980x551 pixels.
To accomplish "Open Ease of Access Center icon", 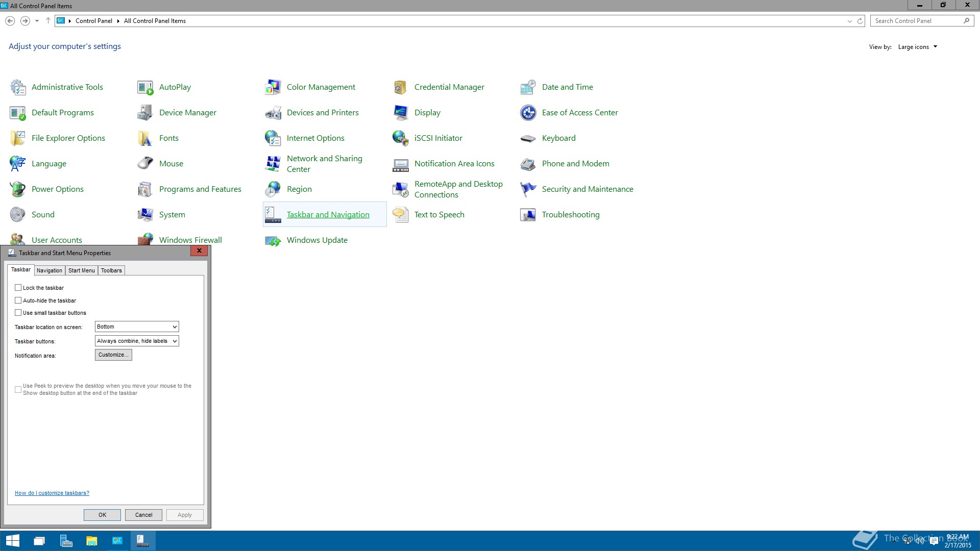I will click(x=528, y=113).
